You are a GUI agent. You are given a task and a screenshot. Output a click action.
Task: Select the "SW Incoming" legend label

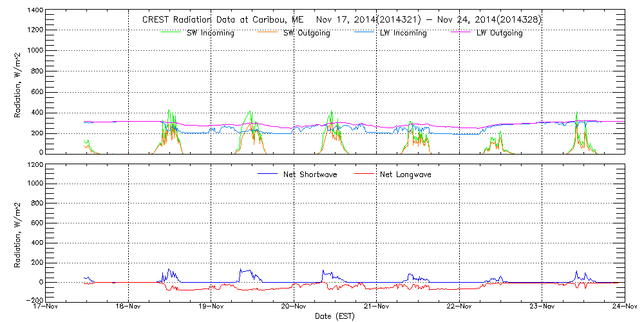point(210,33)
